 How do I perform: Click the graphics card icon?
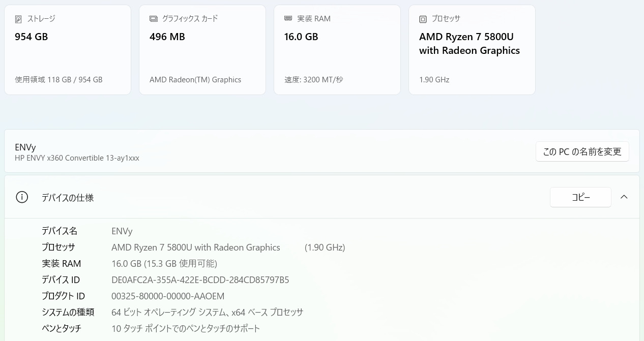(x=154, y=19)
